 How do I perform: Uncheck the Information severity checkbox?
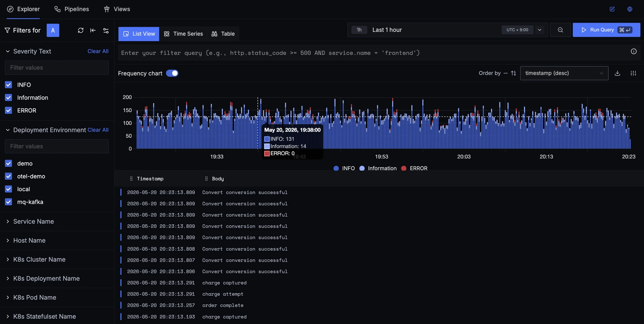click(x=9, y=98)
